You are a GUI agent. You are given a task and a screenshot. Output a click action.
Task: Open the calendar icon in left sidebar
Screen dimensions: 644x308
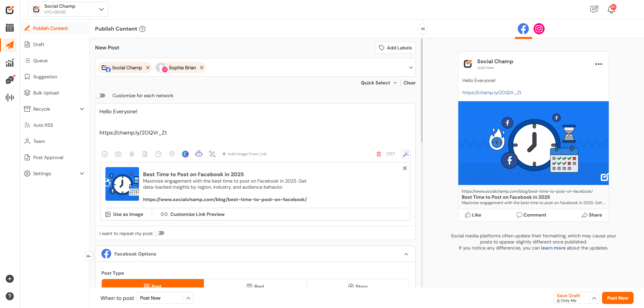[x=10, y=28]
